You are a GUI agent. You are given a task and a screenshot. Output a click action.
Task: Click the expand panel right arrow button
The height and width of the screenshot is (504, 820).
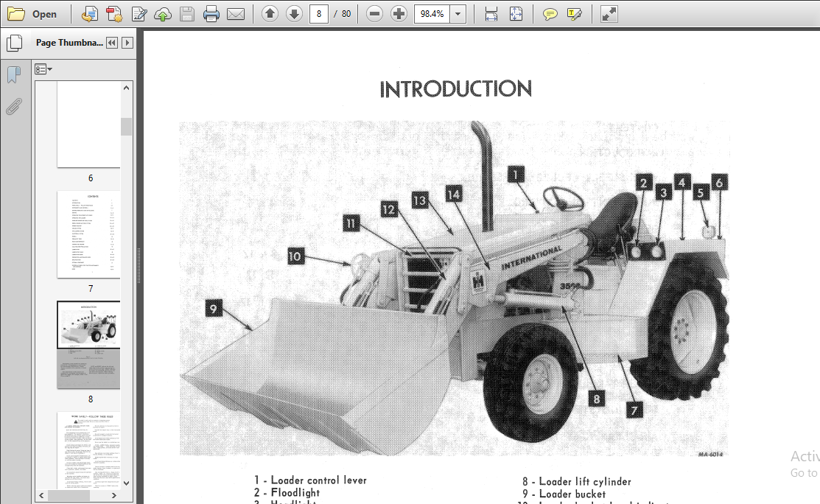click(x=127, y=43)
